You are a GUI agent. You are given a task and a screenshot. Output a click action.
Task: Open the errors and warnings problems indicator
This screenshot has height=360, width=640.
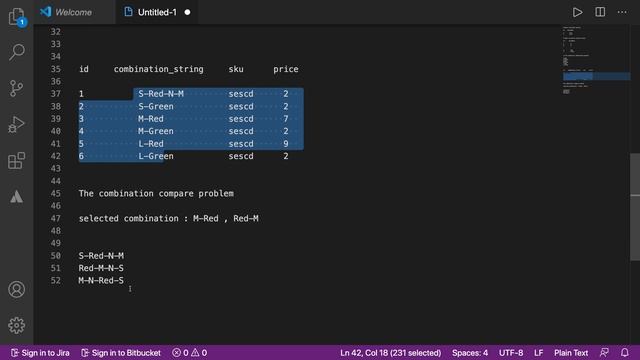point(189,353)
